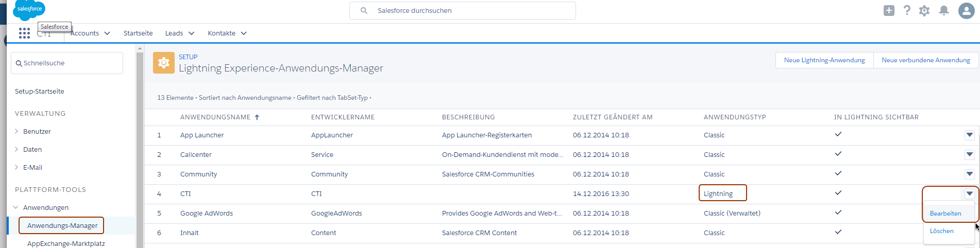Open the Kontakte tab dropdown chevron
The image size is (980, 248).
(x=244, y=33)
